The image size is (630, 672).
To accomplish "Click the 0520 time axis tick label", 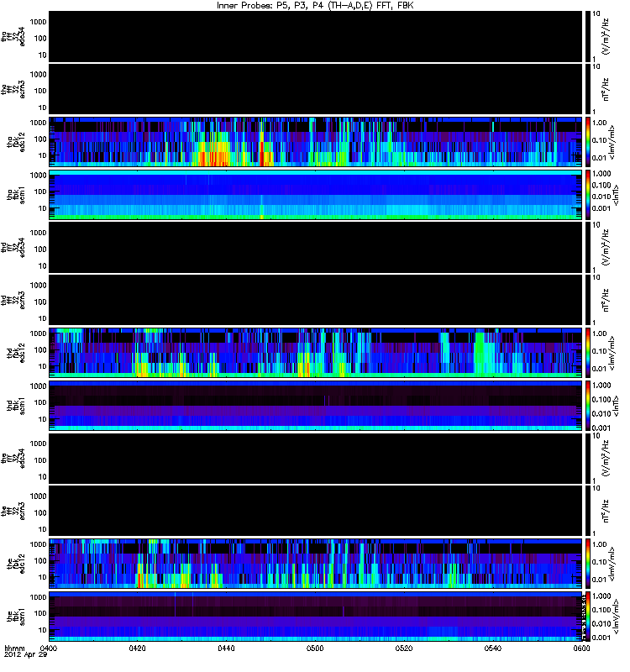I will click(404, 648).
